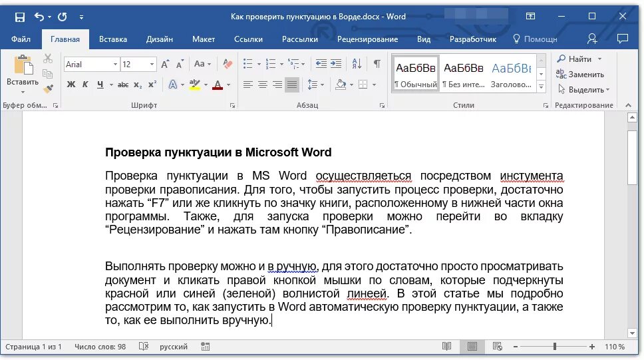
Task: Open the Выделить selection dropdown
Action: 583,90
